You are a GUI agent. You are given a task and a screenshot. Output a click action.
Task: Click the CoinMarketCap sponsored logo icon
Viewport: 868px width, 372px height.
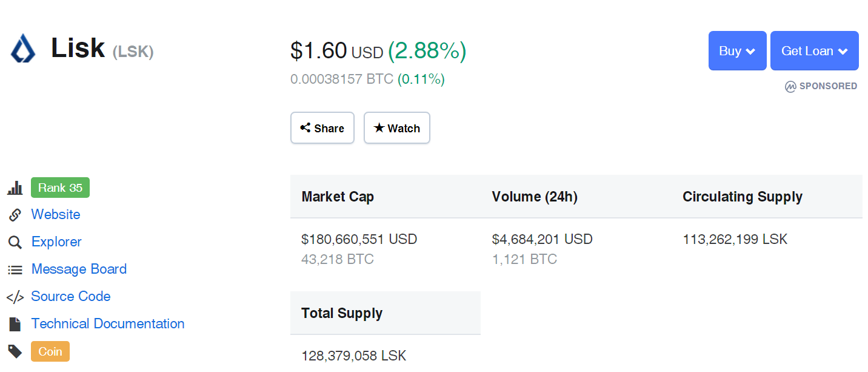pos(790,87)
